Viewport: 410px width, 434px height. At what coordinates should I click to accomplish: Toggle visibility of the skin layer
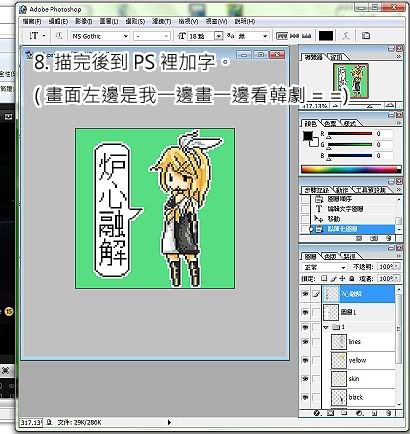(x=305, y=379)
